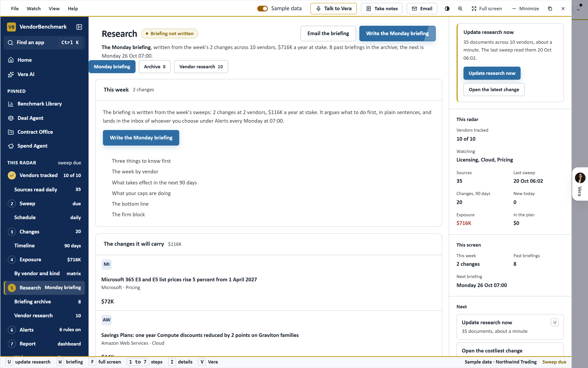This screenshot has height=368, width=588.
Task: Click the V Vera shortcut in status bar
Action: (208, 362)
